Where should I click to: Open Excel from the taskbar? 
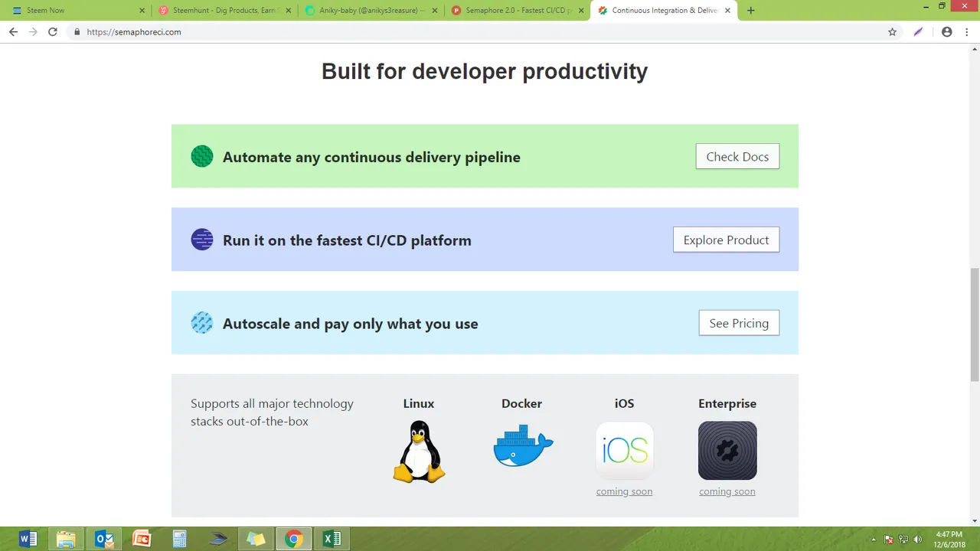coord(332,539)
